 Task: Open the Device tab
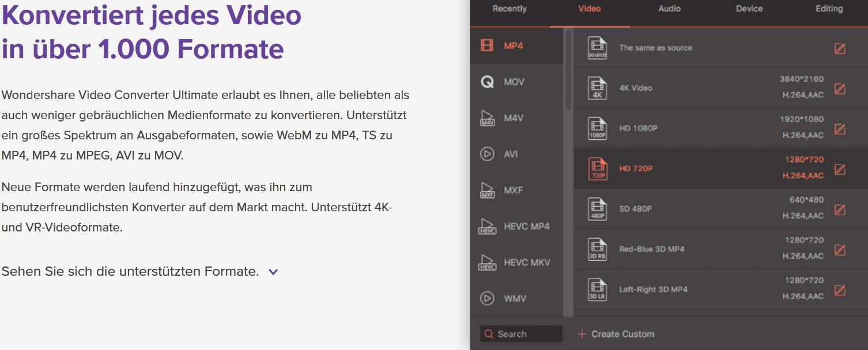point(749,9)
